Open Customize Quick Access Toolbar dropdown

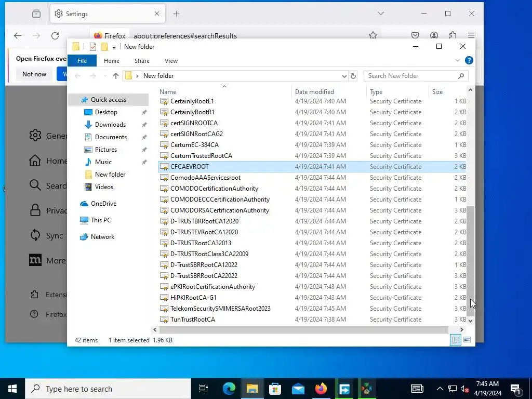[114, 47]
